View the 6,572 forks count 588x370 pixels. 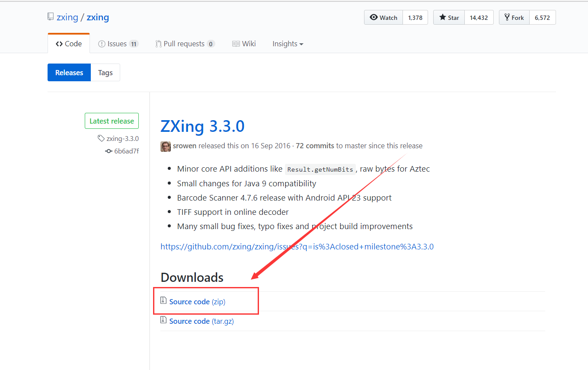point(542,18)
